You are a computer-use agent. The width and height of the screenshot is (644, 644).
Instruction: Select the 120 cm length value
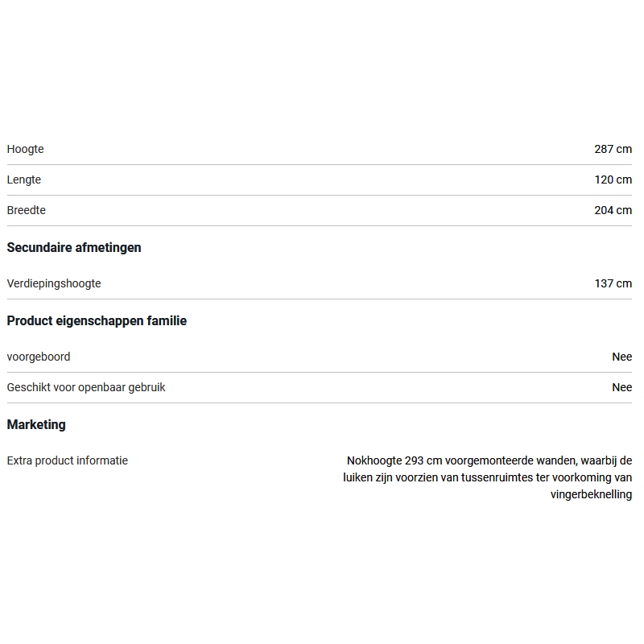click(x=613, y=180)
